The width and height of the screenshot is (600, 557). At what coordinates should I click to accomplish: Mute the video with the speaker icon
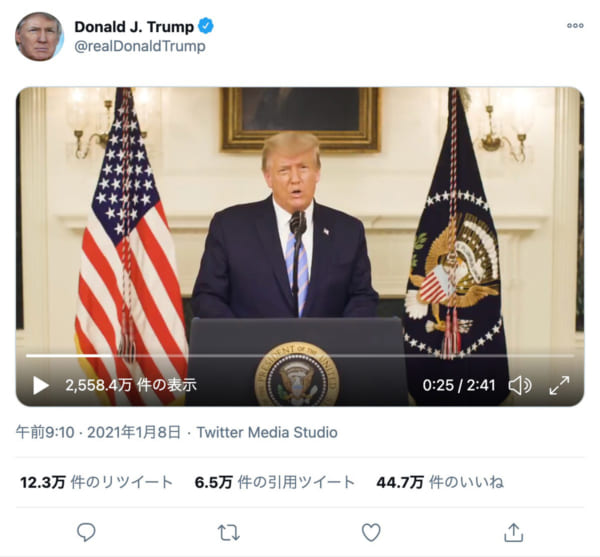(520, 385)
